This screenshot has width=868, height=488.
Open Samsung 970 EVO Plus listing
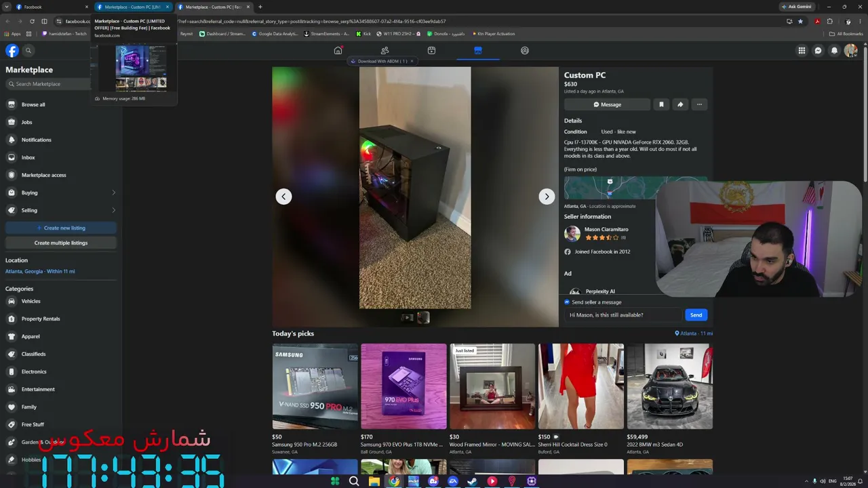(x=403, y=399)
